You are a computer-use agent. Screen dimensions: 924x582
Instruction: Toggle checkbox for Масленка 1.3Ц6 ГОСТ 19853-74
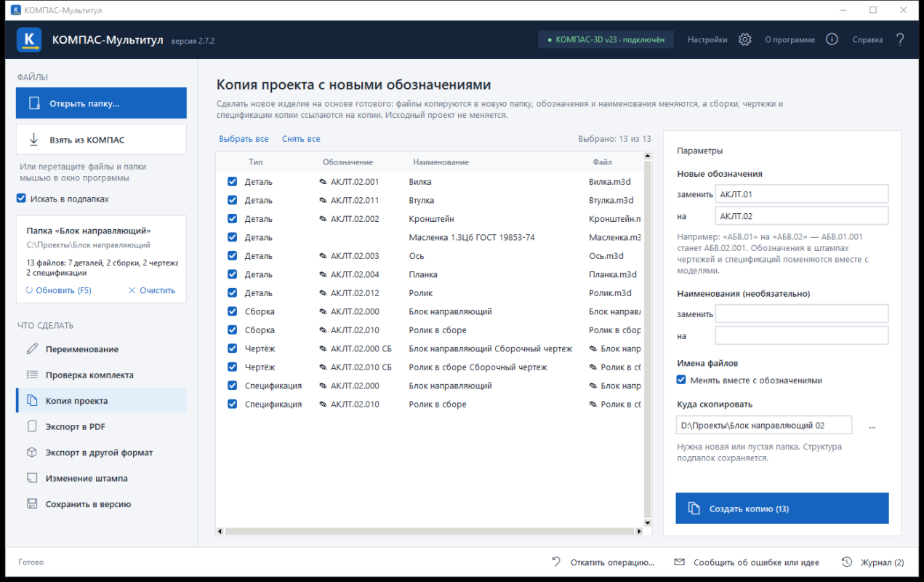click(232, 237)
